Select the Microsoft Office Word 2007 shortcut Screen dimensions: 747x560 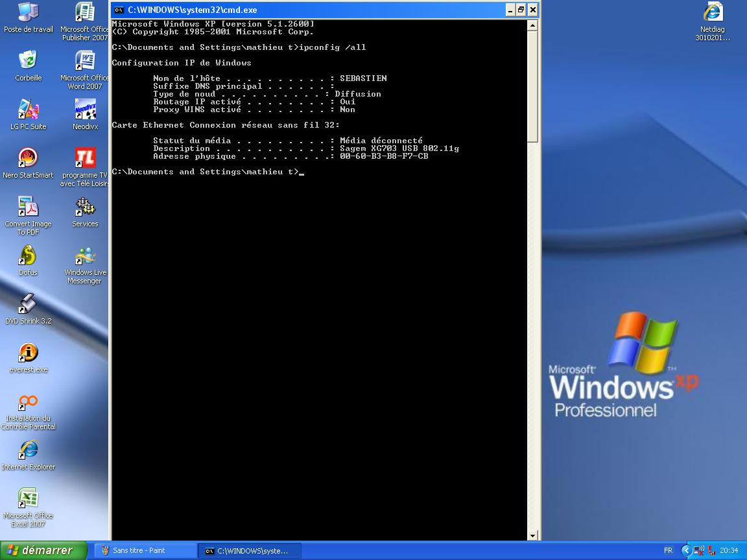(x=85, y=70)
